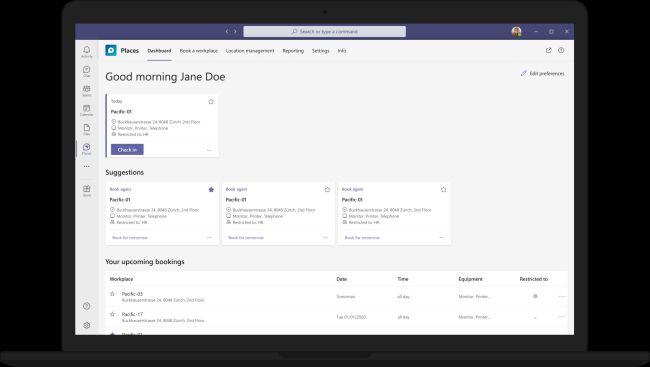Switch to the Location management tab
The height and width of the screenshot is (367, 650).
click(x=250, y=51)
